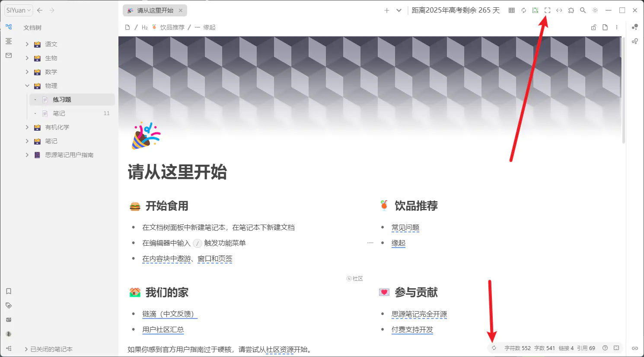Expand the 语文 notebook

pos(27,44)
